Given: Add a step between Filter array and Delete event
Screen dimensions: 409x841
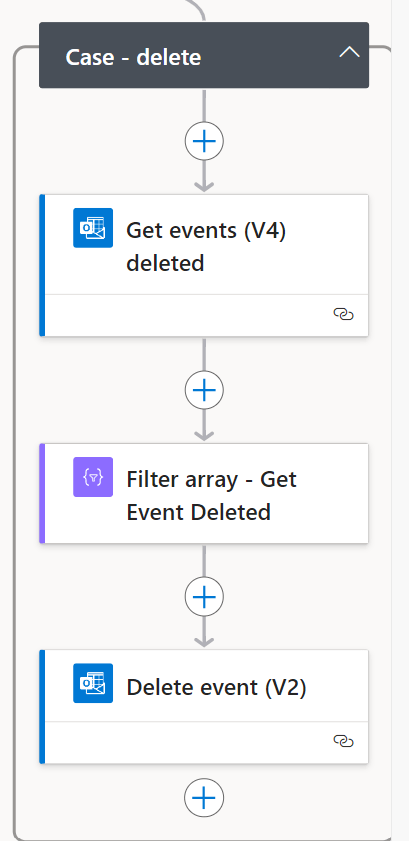Looking at the screenshot, I should (x=204, y=596).
